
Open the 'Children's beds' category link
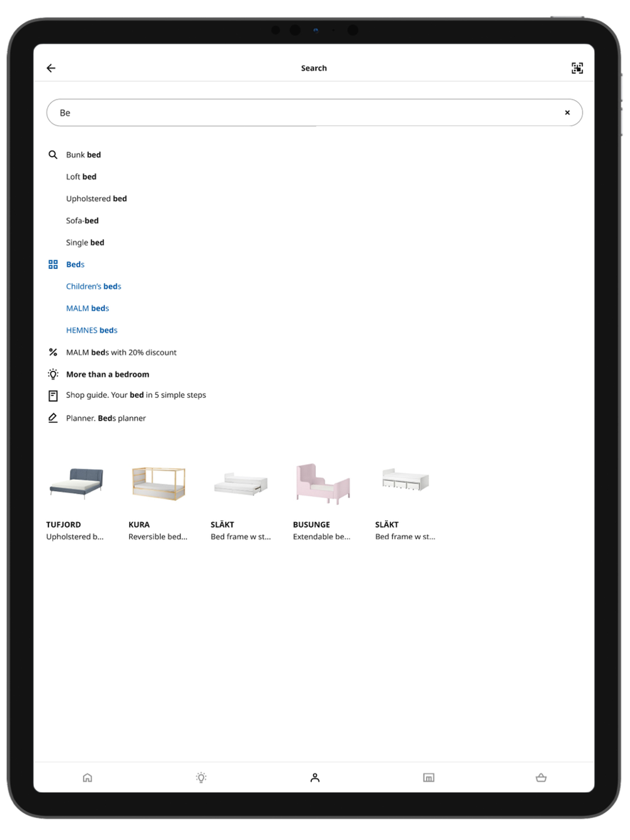coord(93,287)
